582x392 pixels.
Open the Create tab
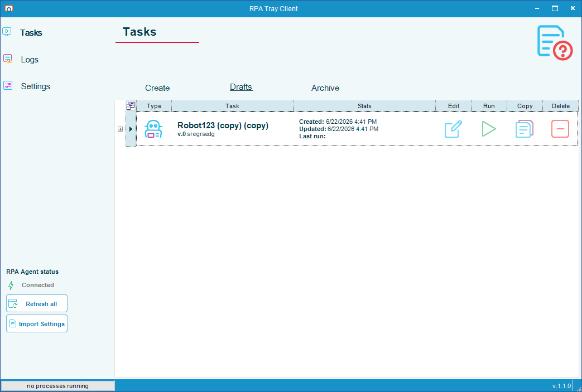(x=157, y=88)
